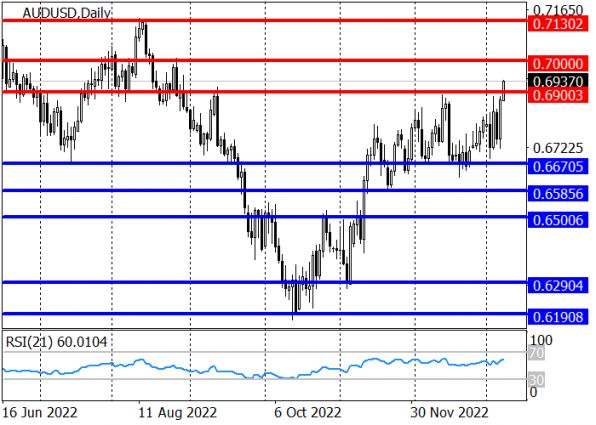Click the latest candlestick above 0.69003 line
The image size is (596, 425).
pyautogui.click(x=504, y=90)
